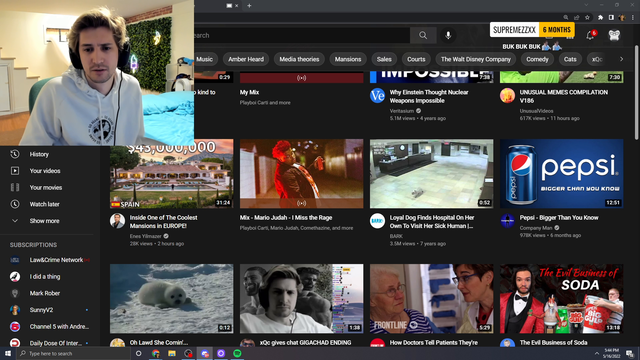Open the Company Man channel avatar
This screenshot has width=640, height=360.
click(507, 221)
